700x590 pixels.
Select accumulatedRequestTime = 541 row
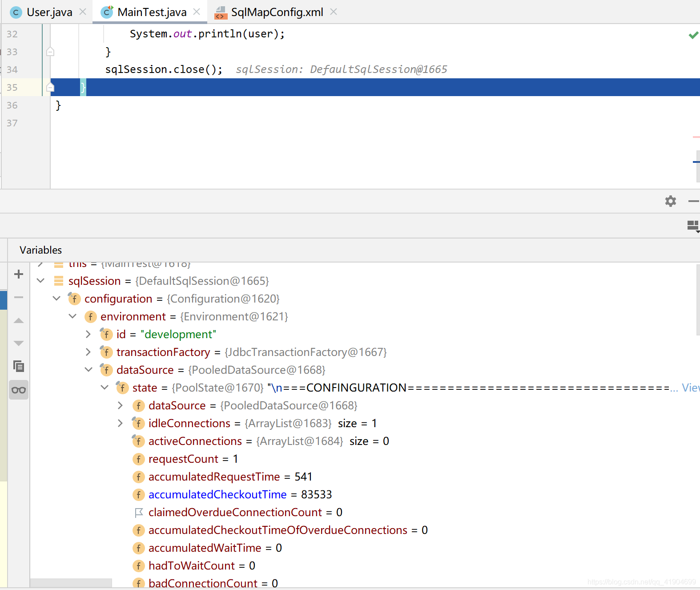[x=365, y=477]
